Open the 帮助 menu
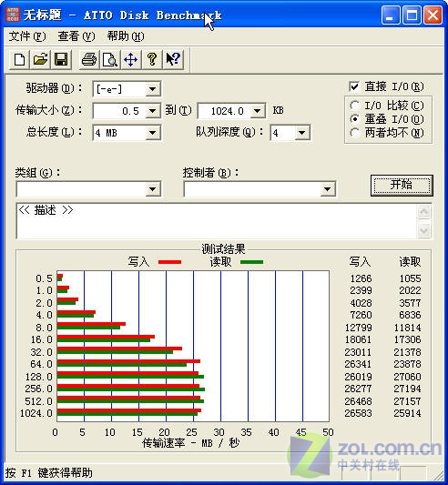Screen dimensions: 448x485 (x=126, y=36)
